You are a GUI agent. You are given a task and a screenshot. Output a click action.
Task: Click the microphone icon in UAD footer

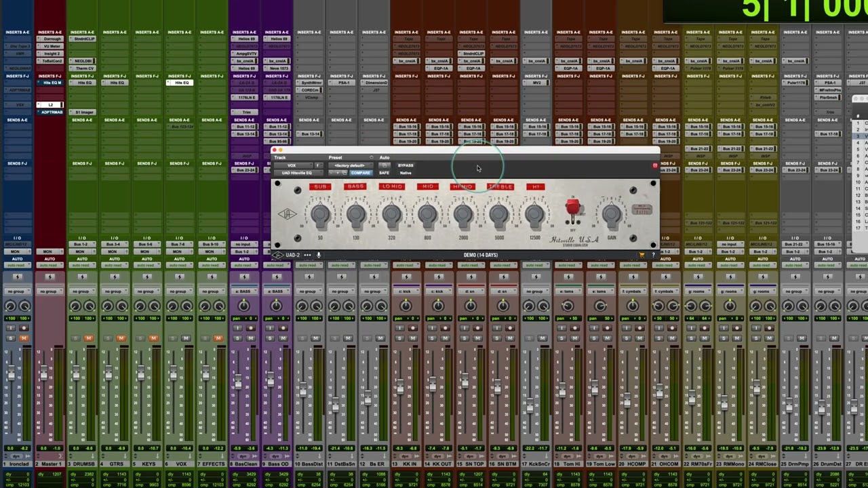[319, 256]
